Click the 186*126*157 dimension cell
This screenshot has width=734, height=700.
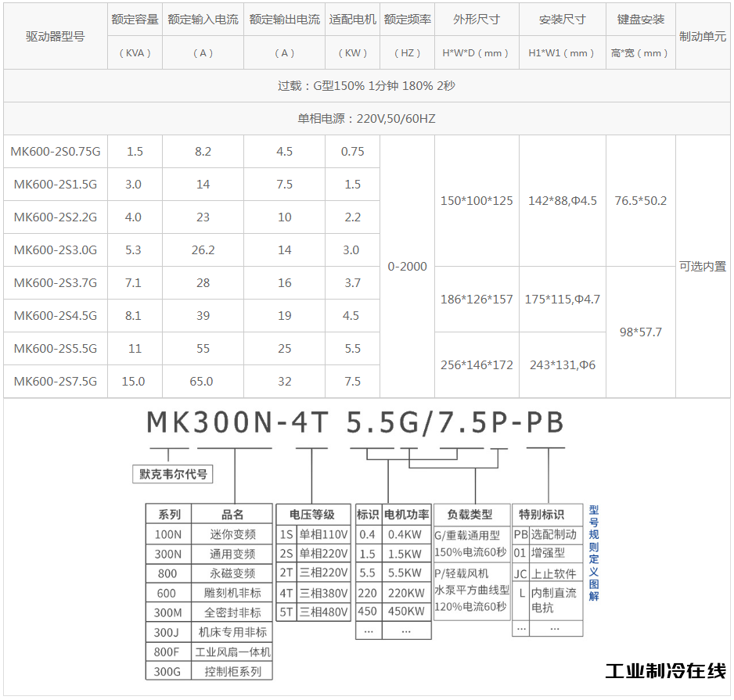coord(477,300)
